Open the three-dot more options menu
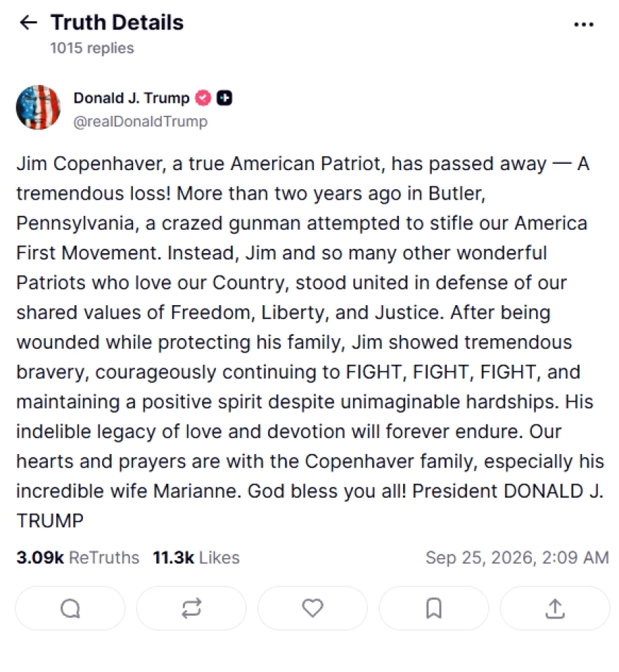This screenshot has width=619, height=672. coord(583,25)
